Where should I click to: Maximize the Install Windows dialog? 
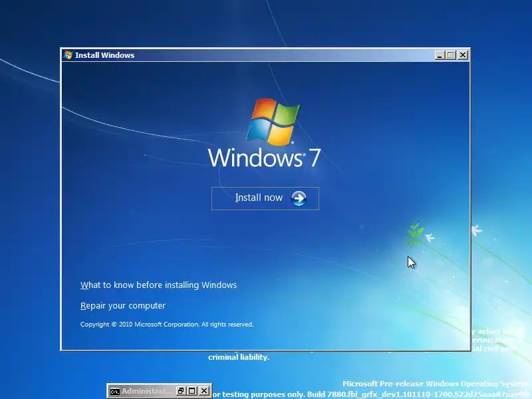point(451,55)
